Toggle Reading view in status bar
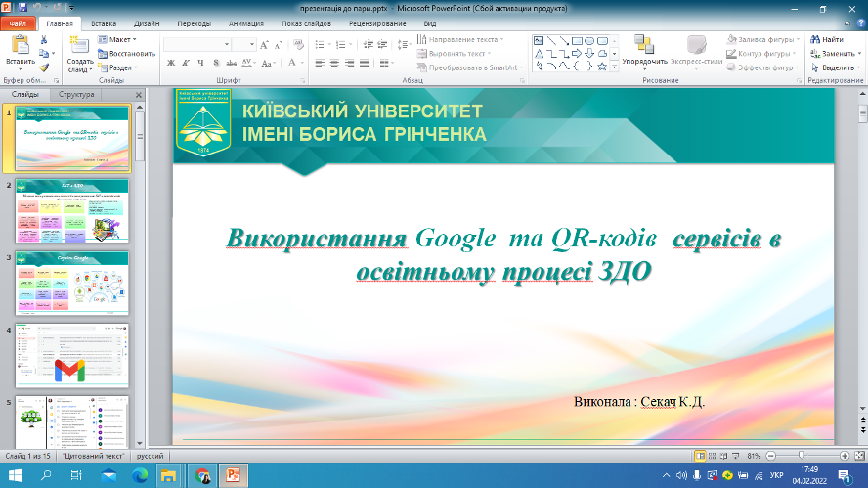Screen dimensions: 868x488 click(x=723, y=456)
